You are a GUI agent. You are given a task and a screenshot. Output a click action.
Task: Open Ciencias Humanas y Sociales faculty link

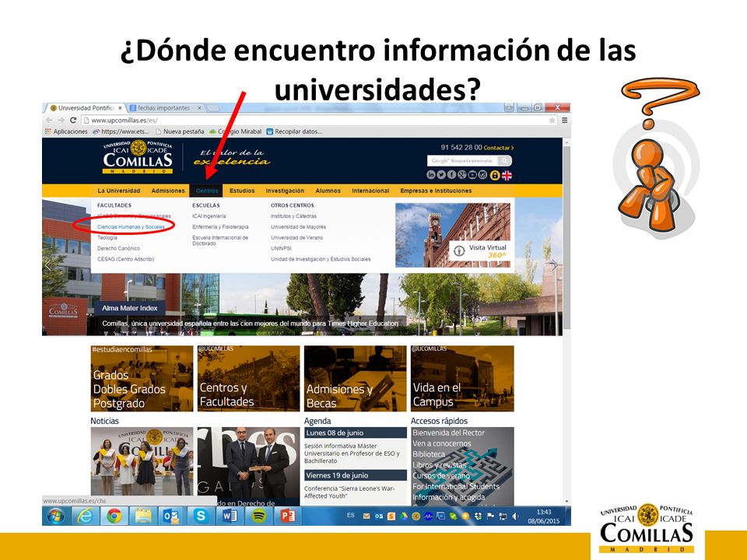point(131,227)
